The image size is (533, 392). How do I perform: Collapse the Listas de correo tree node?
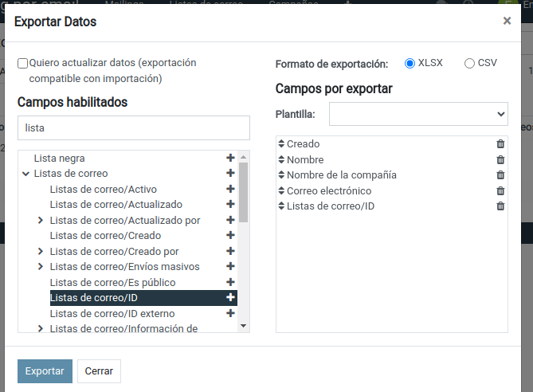pos(25,174)
